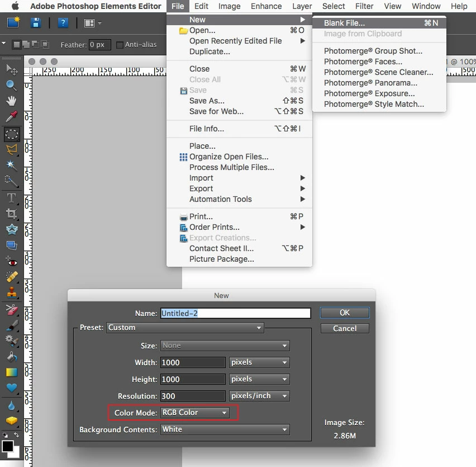The height and width of the screenshot is (467, 476).
Task: Click the Feather input field
Action: (99, 45)
